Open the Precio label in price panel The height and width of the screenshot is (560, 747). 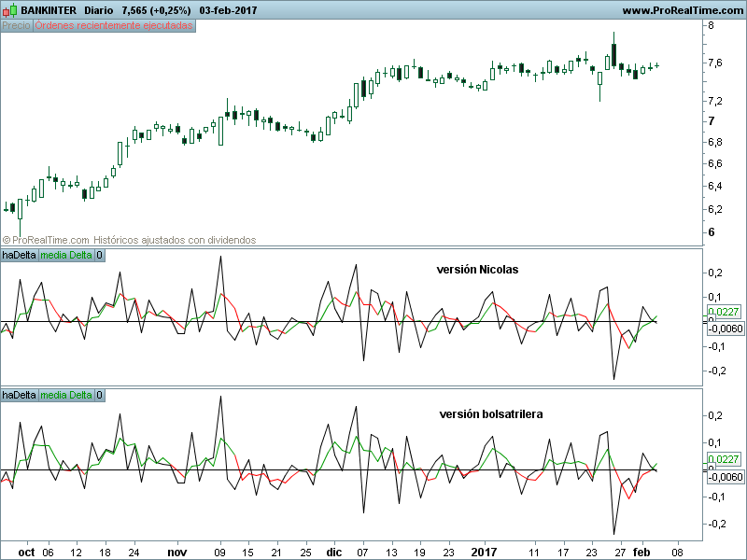tap(16, 25)
